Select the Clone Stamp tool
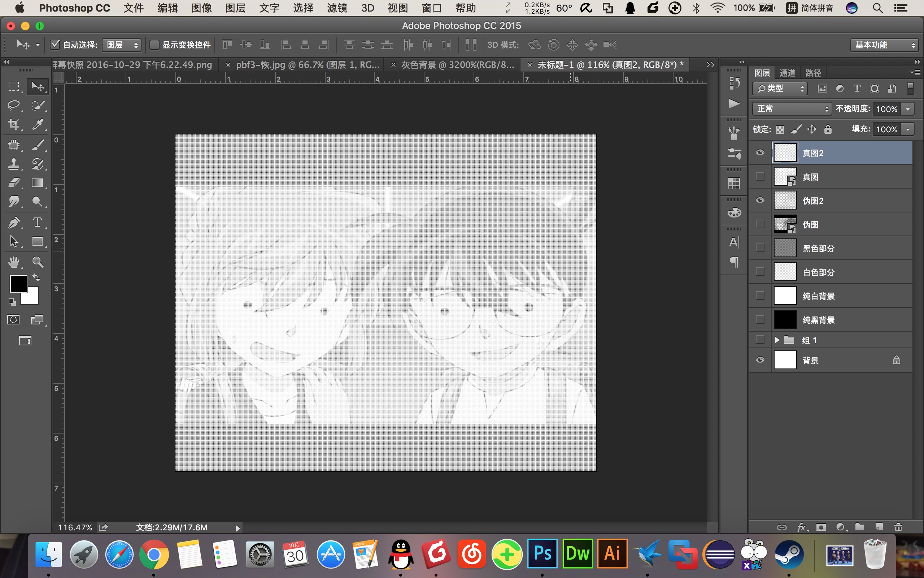Image resolution: width=924 pixels, height=578 pixels. 14,164
